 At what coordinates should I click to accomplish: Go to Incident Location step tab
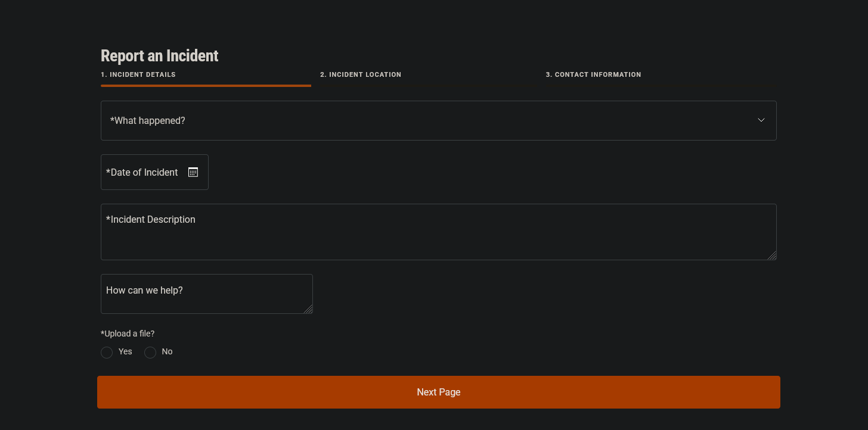361,74
